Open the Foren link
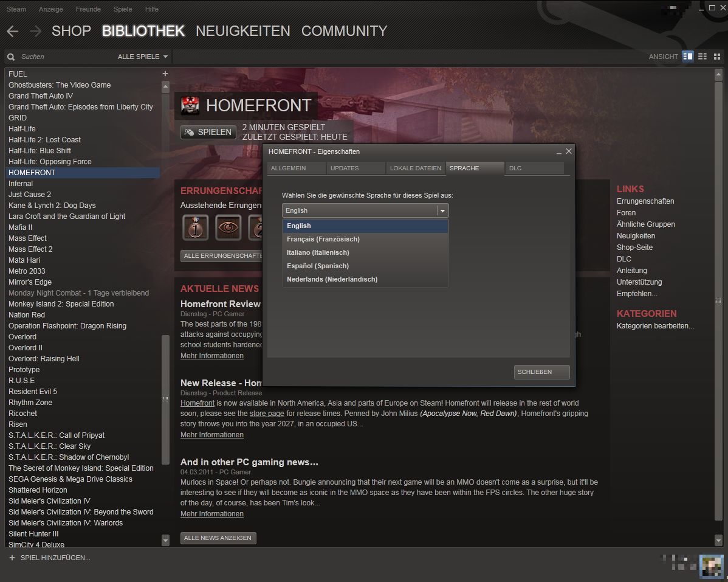The width and height of the screenshot is (728, 582). pos(626,213)
